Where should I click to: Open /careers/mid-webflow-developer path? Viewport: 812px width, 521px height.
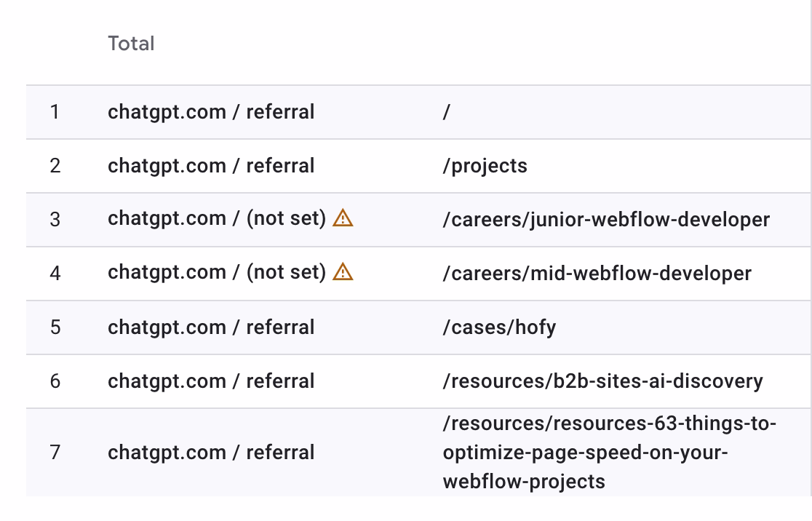pos(597,274)
